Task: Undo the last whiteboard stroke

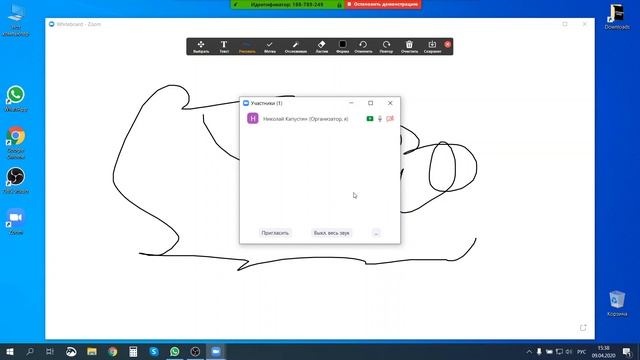Action: [x=363, y=47]
